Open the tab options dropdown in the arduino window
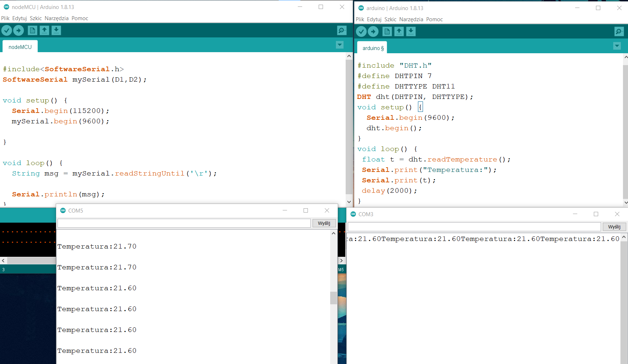628x364 pixels. tap(617, 46)
